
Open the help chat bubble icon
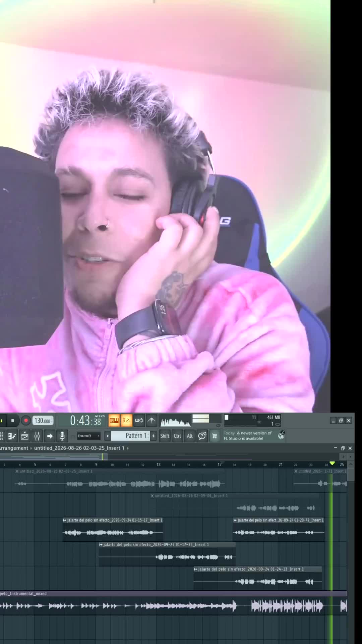tap(202, 436)
